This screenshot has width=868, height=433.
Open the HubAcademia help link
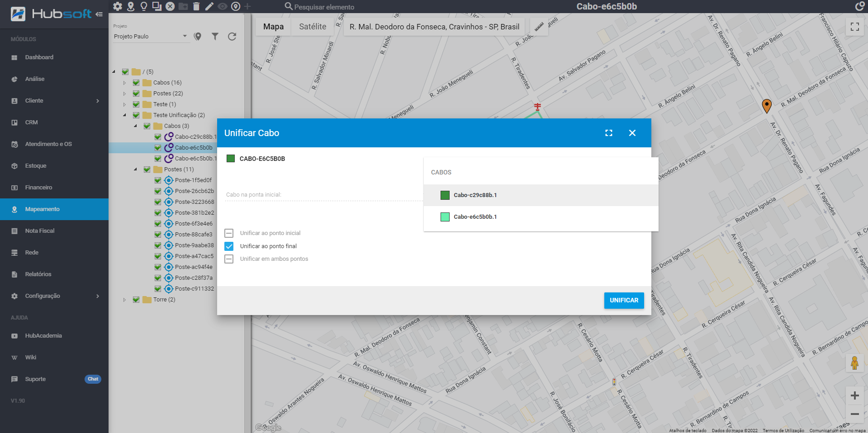54,336
